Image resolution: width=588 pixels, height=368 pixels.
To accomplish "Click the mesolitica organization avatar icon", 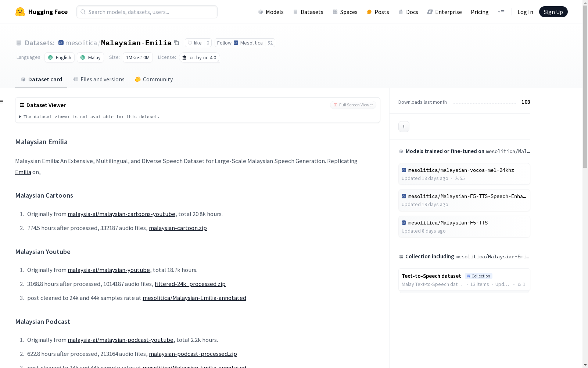I will (61, 43).
